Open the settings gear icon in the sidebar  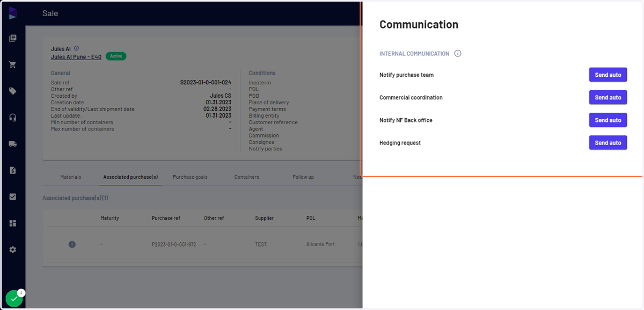click(13, 250)
